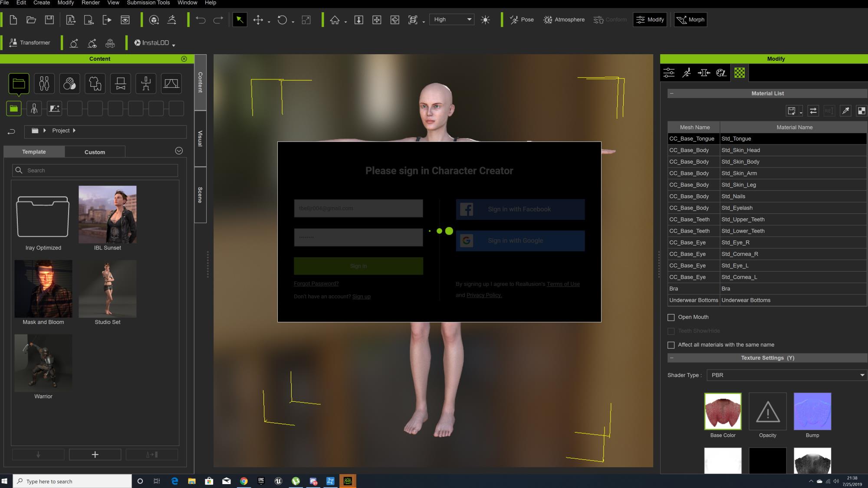868x488 pixels.
Task: Open the Create menu
Action: coord(42,3)
